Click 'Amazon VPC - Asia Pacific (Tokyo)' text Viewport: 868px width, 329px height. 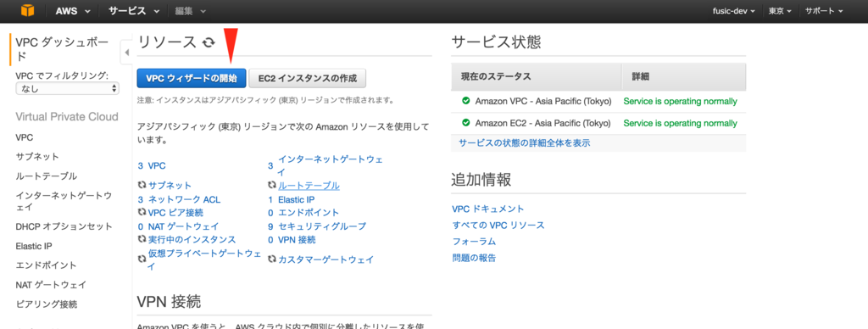point(543,102)
